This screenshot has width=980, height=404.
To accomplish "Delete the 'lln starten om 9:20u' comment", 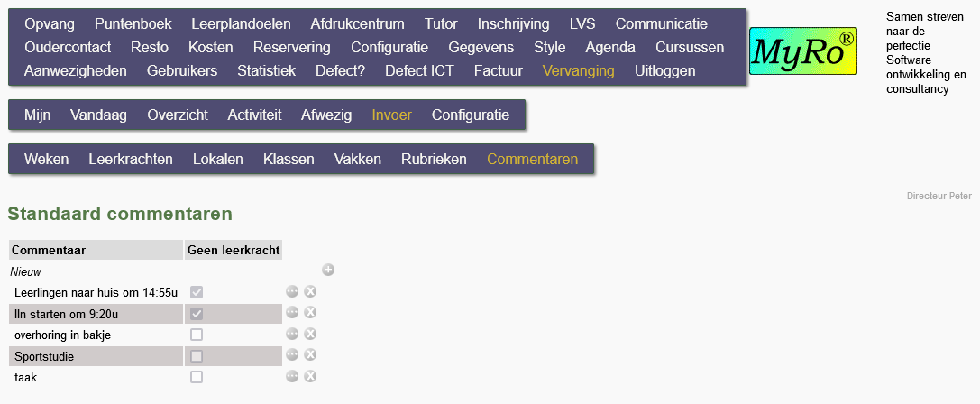I will [310, 312].
